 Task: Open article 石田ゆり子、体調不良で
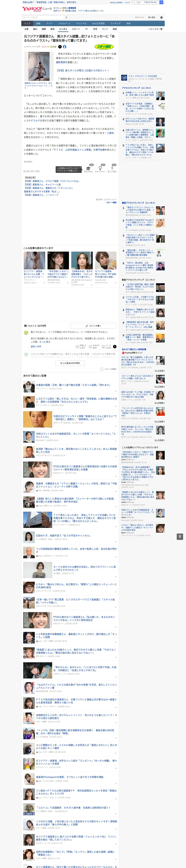[63, 535]
